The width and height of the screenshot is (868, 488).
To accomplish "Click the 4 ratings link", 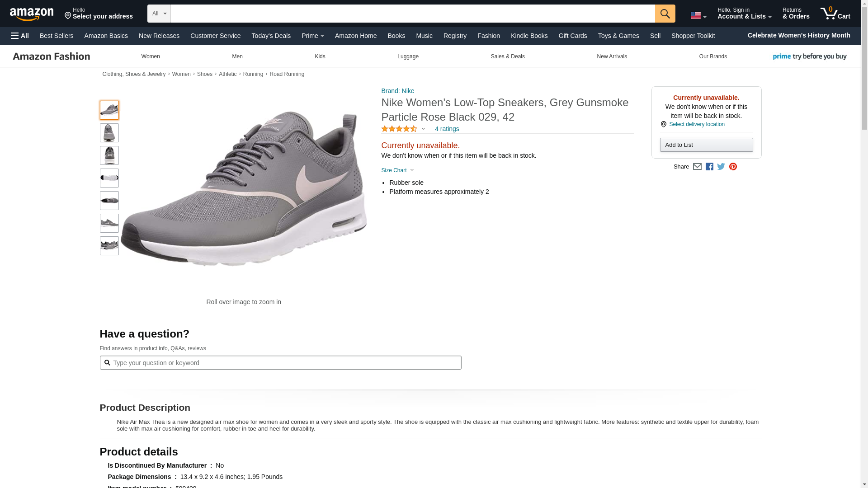I will click(x=447, y=129).
